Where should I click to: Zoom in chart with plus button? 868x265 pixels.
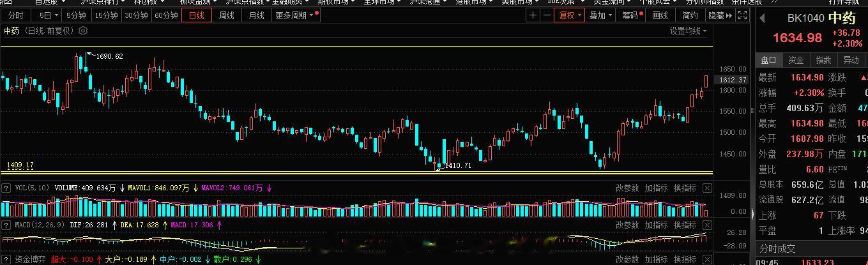coord(533,15)
